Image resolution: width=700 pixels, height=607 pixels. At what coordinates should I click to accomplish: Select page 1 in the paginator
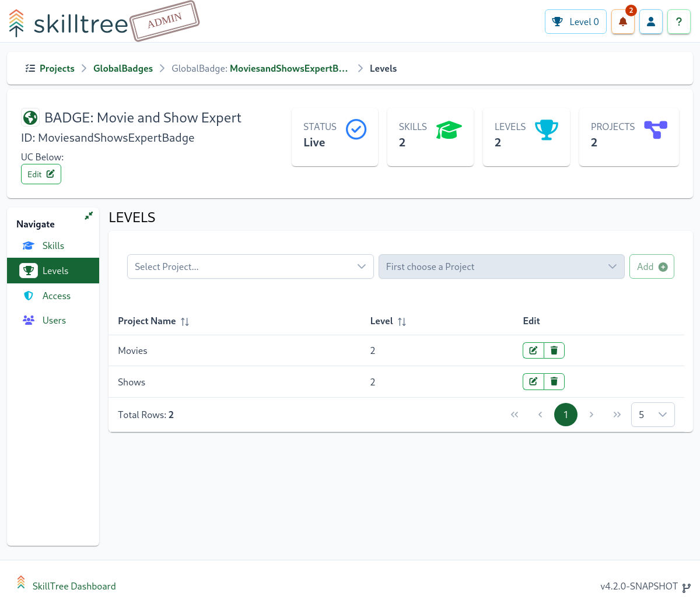coord(565,415)
